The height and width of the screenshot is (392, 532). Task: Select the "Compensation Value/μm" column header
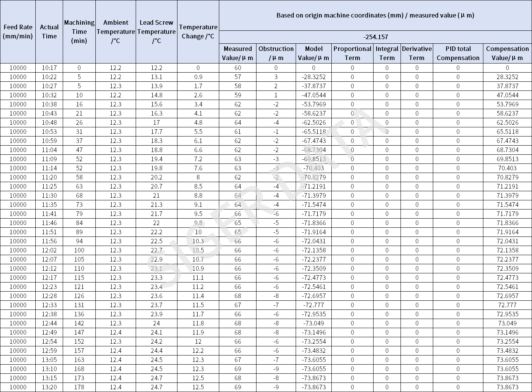(507, 53)
